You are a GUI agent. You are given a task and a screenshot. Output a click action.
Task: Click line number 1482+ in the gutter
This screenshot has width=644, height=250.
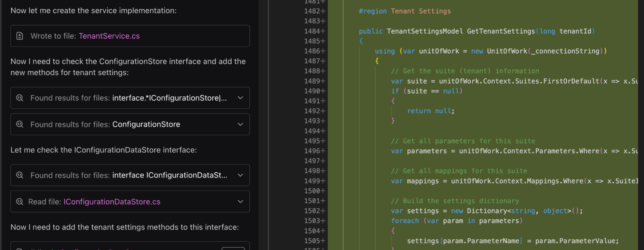(x=315, y=11)
